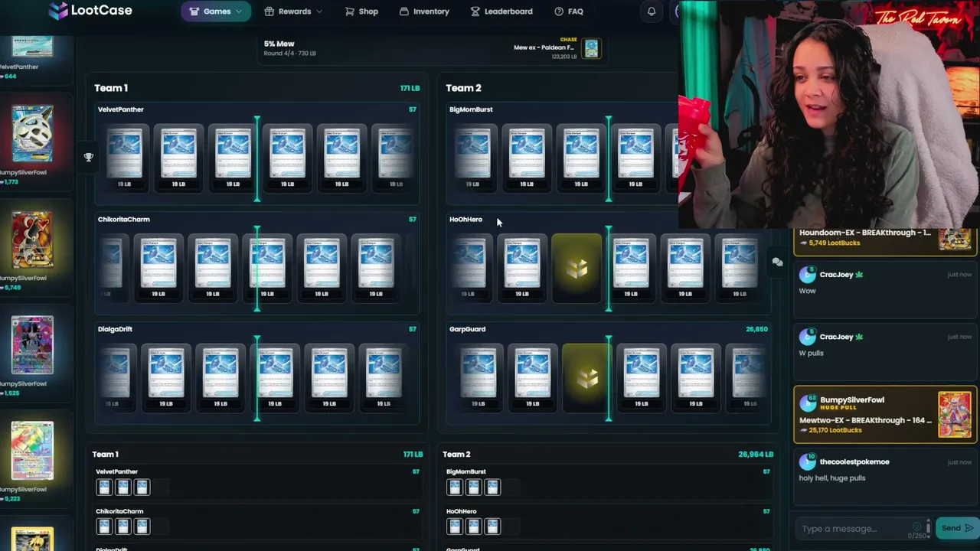Click the lower Team 1 heading

click(x=106, y=455)
